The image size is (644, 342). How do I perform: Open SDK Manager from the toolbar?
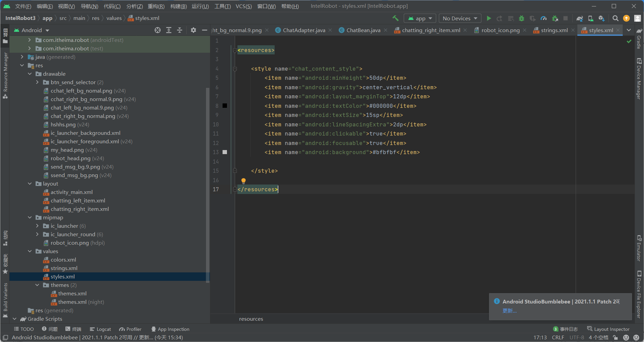pyautogui.click(x=601, y=18)
